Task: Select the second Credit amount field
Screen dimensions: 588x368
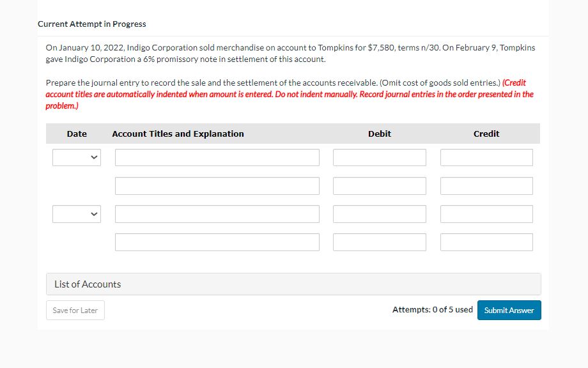Action: point(486,185)
